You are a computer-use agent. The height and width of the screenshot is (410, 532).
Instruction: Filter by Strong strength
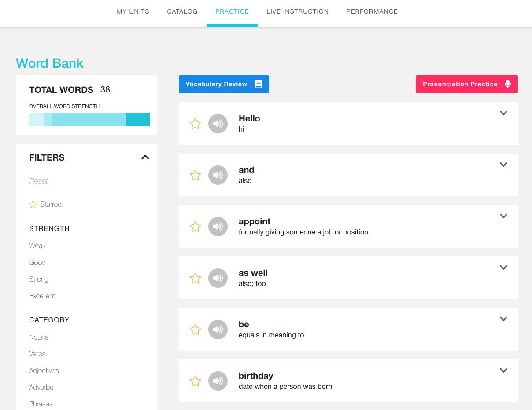coord(39,279)
